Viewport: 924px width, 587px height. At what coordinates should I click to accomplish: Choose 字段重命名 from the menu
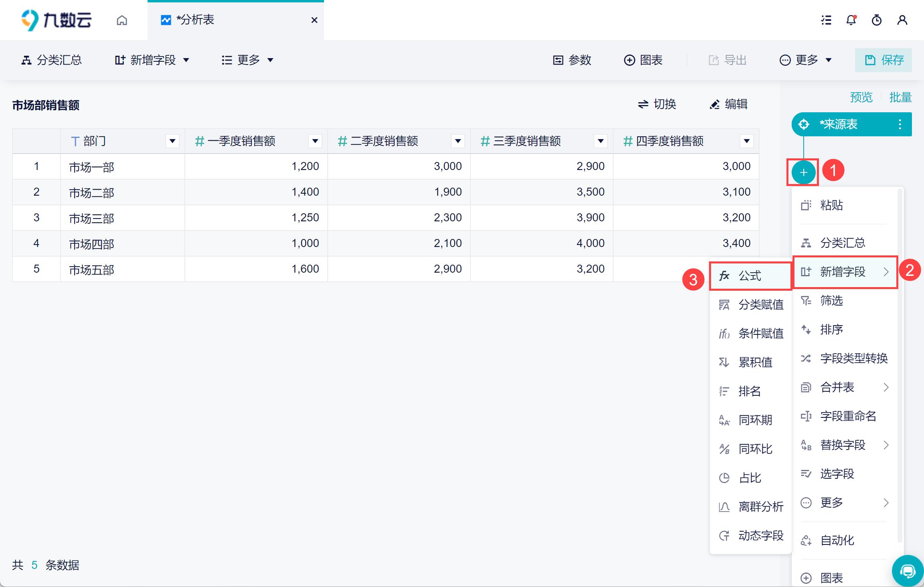tap(845, 416)
